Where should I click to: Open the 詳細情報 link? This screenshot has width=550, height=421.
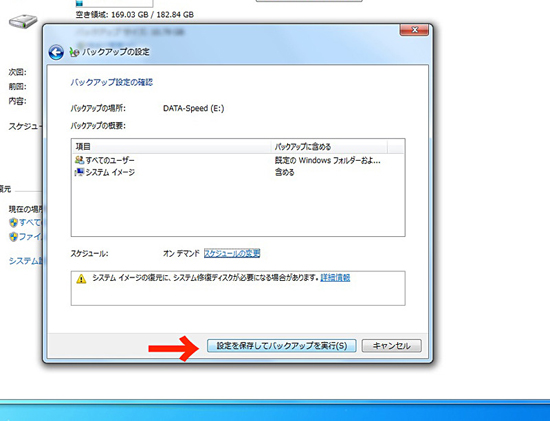[335, 278]
